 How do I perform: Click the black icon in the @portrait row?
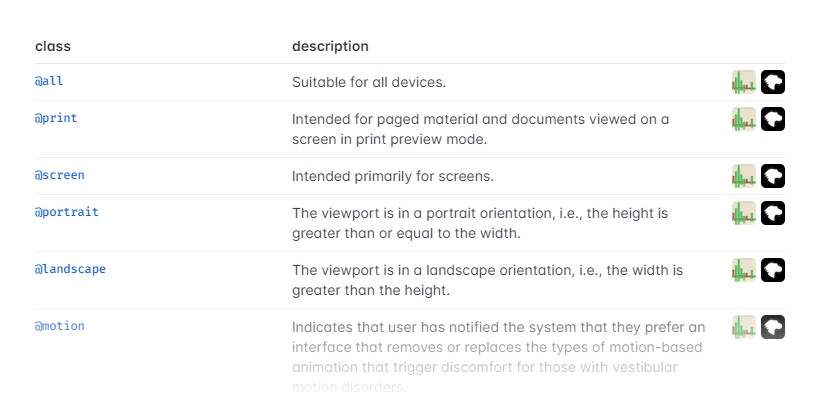click(x=773, y=213)
